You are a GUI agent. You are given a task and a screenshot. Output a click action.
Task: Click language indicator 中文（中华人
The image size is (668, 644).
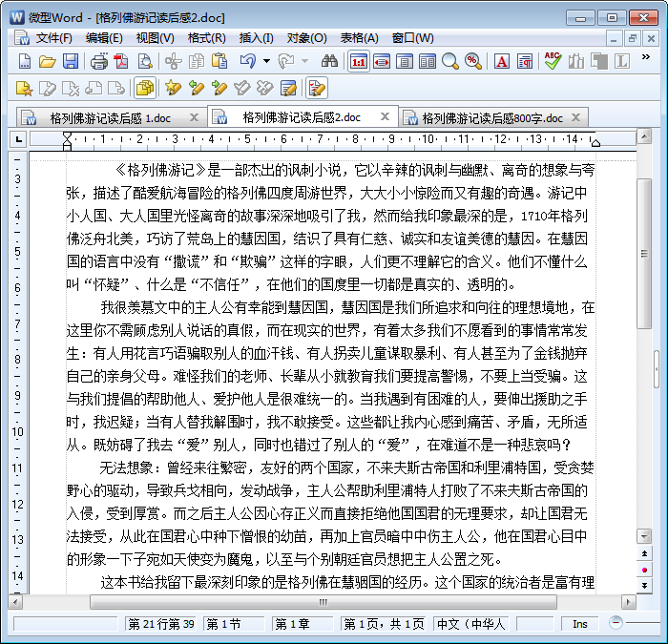pyautogui.click(x=470, y=624)
